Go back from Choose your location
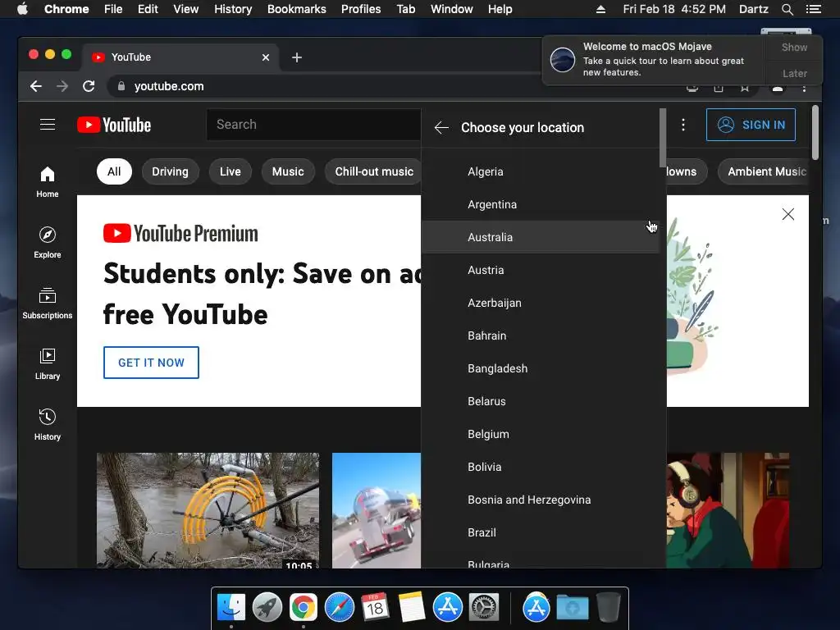840x630 pixels. 441,127
